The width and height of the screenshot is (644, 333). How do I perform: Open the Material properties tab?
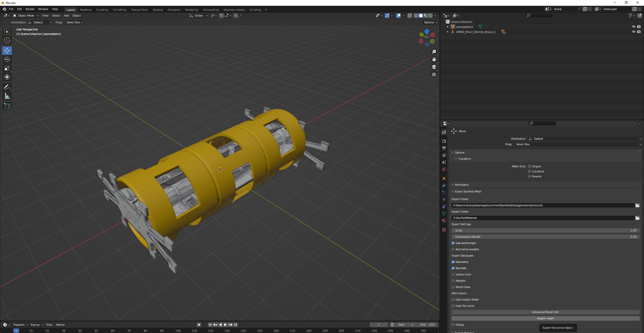[x=444, y=221]
